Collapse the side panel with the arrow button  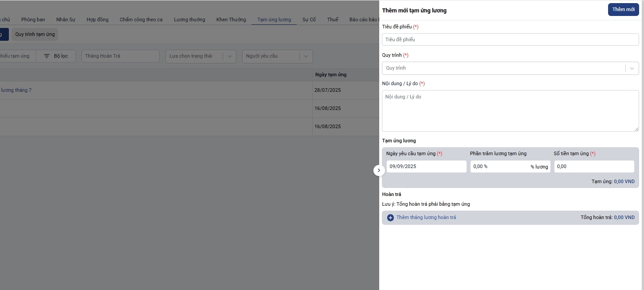click(379, 170)
